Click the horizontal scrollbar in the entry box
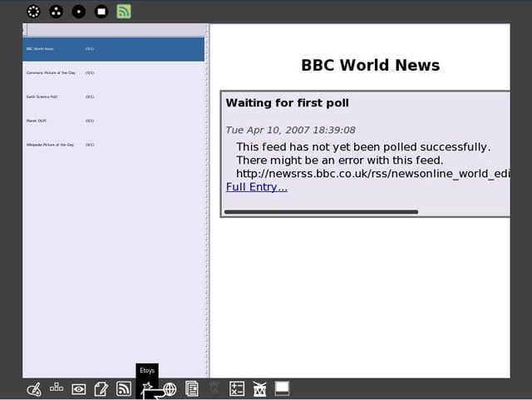 321,212
